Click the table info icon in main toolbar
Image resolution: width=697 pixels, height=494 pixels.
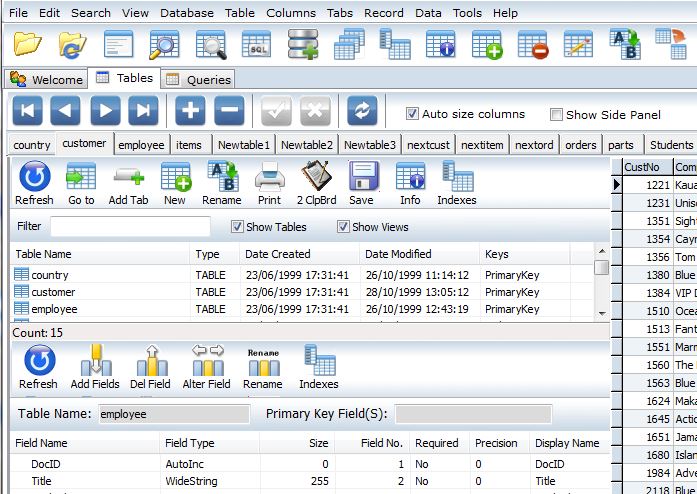(x=441, y=44)
